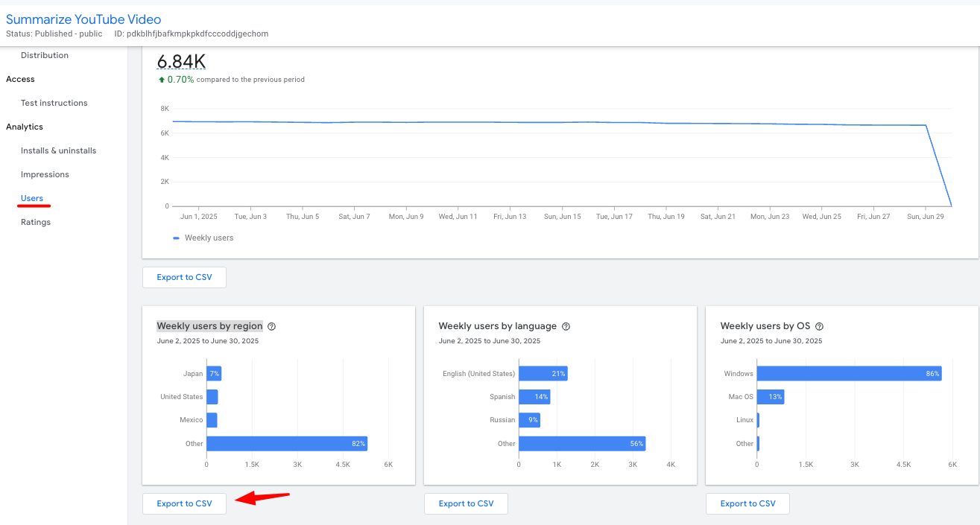The image size is (980, 525).
Task: Click help icon beside Weekly users by region
Action: pos(272,326)
